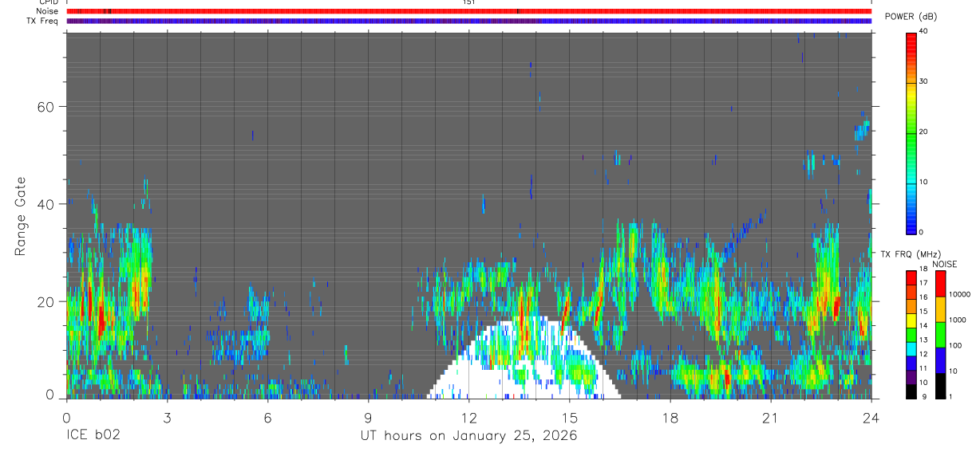Click the red top swatch in the NOISE legend
This screenshot has height=452, width=980.
(941, 284)
